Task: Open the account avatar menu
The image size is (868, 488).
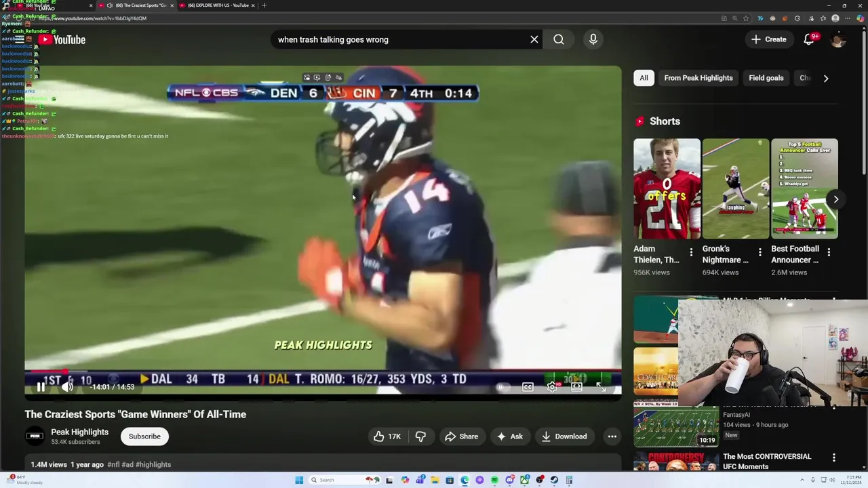Action: coord(838,40)
